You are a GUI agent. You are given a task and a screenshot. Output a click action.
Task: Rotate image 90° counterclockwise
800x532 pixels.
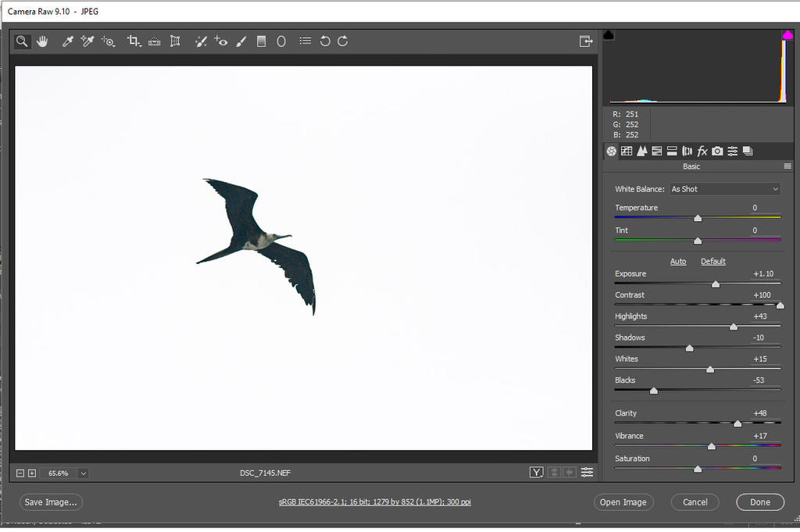pyautogui.click(x=325, y=41)
